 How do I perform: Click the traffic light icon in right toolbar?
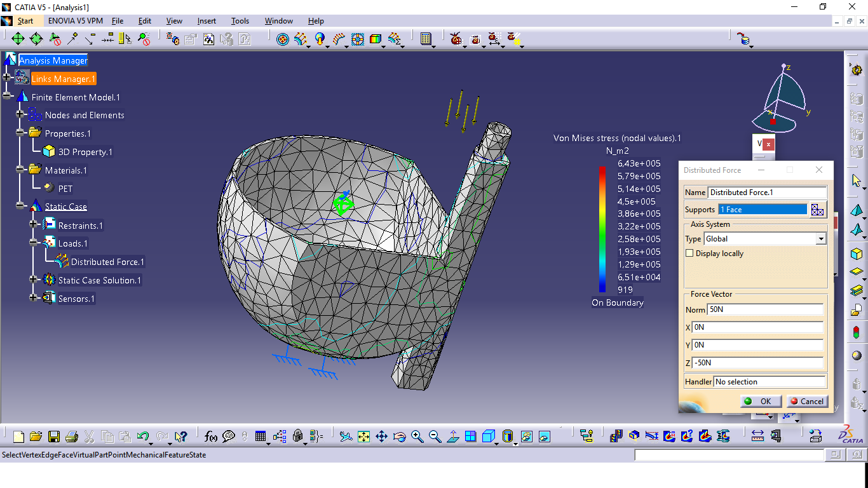point(857,332)
